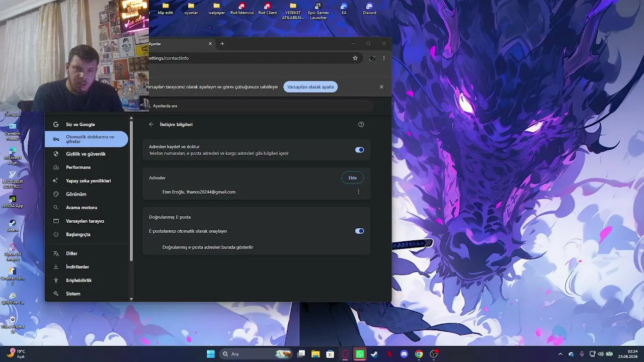Open Task View on the taskbar
644x362 pixels.
(301, 354)
